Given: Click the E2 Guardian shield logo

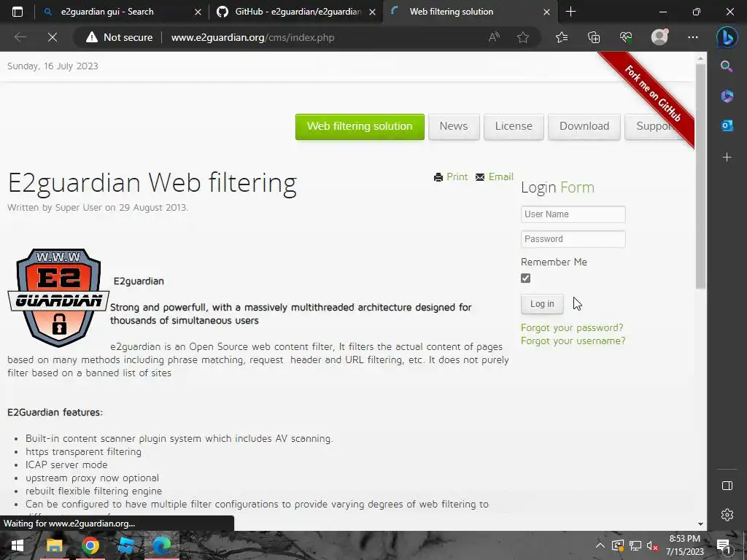Looking at the screenshot, I should (x=58, y=297).
